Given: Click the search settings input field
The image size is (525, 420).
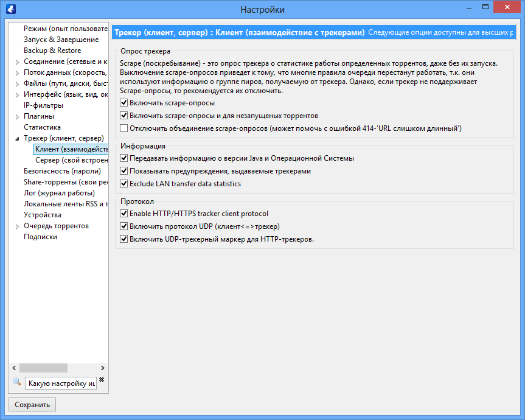Looking at the screenshot, I should tap(61, 383).
